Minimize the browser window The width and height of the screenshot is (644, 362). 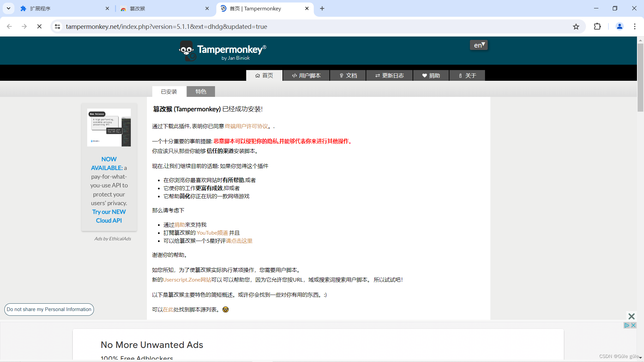596,8
